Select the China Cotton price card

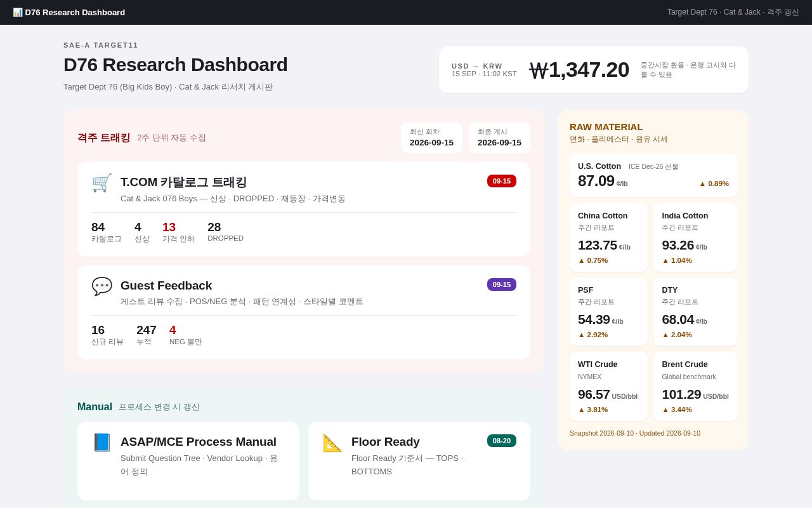click(608, 237)
